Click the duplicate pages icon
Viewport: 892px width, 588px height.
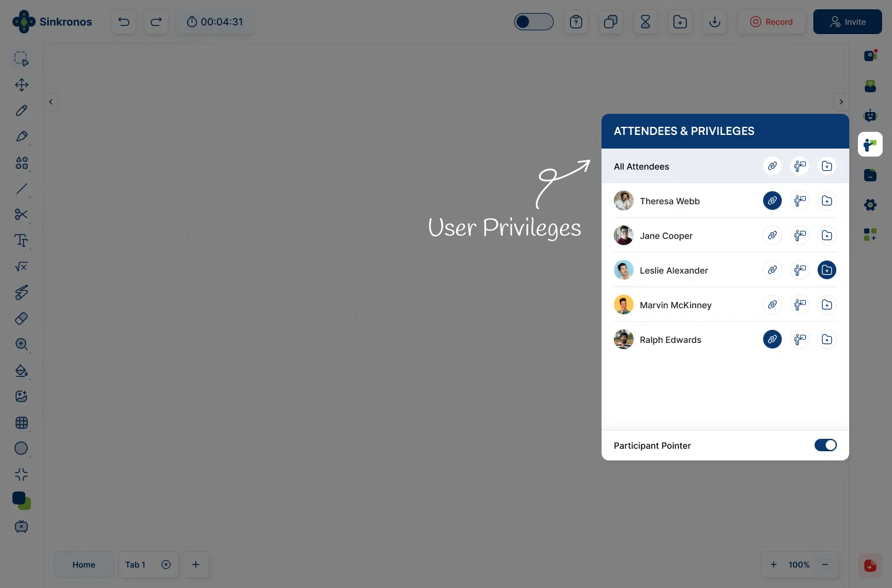611,22
